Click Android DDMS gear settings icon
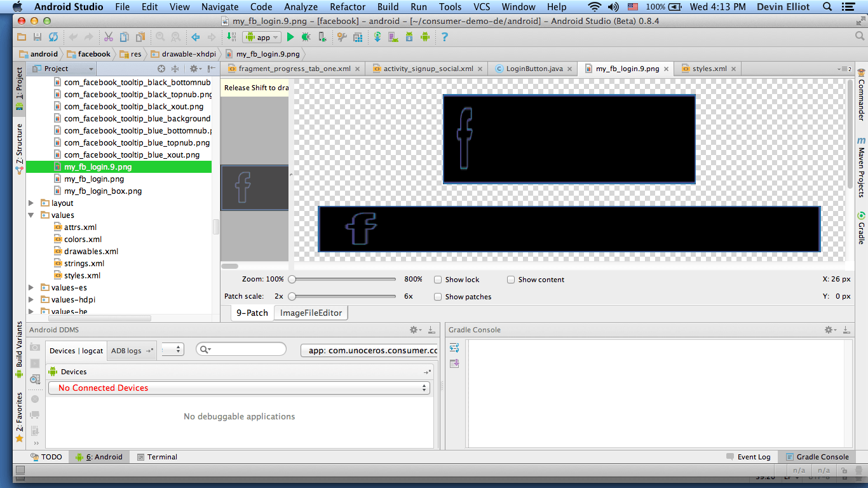Screen dimensions: 868x488 (414, 330)
